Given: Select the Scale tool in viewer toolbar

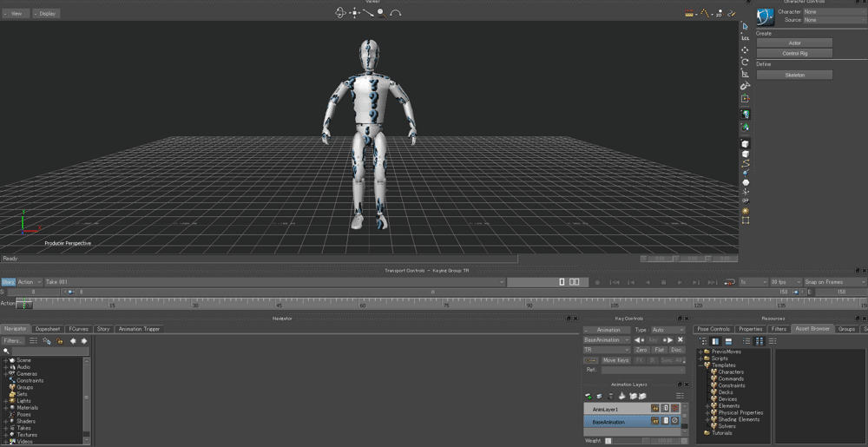Looking at the screenshot, I should tap(745, 74).
